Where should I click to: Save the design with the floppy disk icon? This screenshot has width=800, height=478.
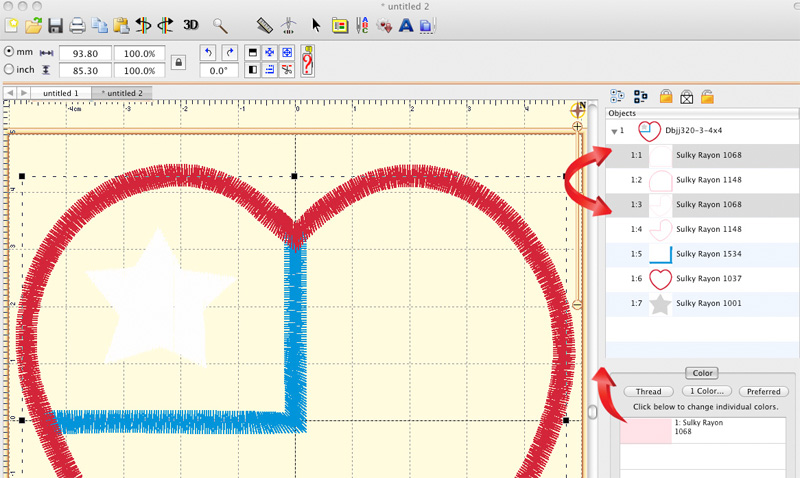pyautogui.click(x=55, y=26)
